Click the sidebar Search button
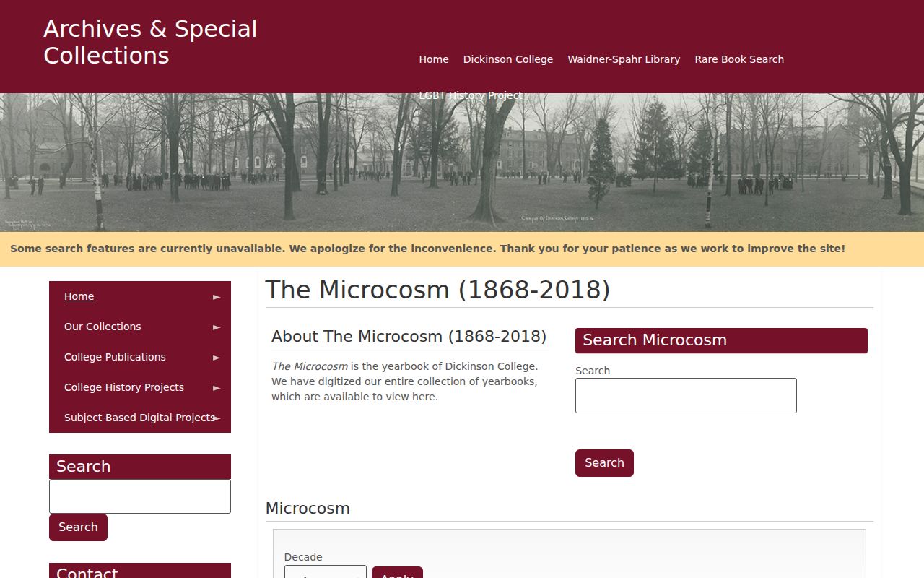The height and width of the screenshot is (578, 924). pos(78,527)
